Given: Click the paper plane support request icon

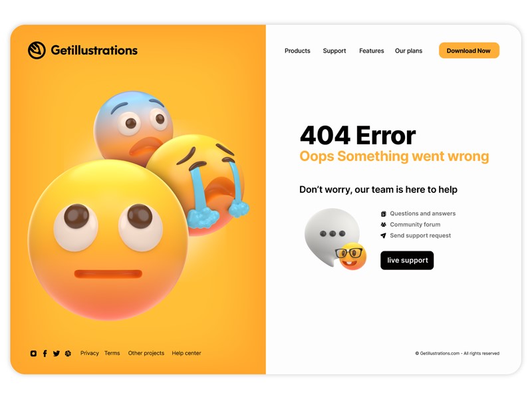Looking at the screenshot, I should (384, 235).
